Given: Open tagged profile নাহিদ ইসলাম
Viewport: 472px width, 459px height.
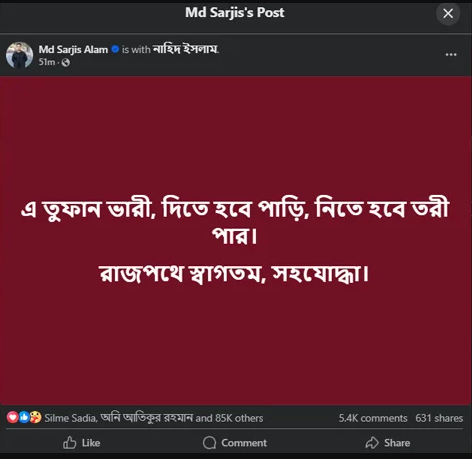Looking at the screenshot, I should 185,49.
